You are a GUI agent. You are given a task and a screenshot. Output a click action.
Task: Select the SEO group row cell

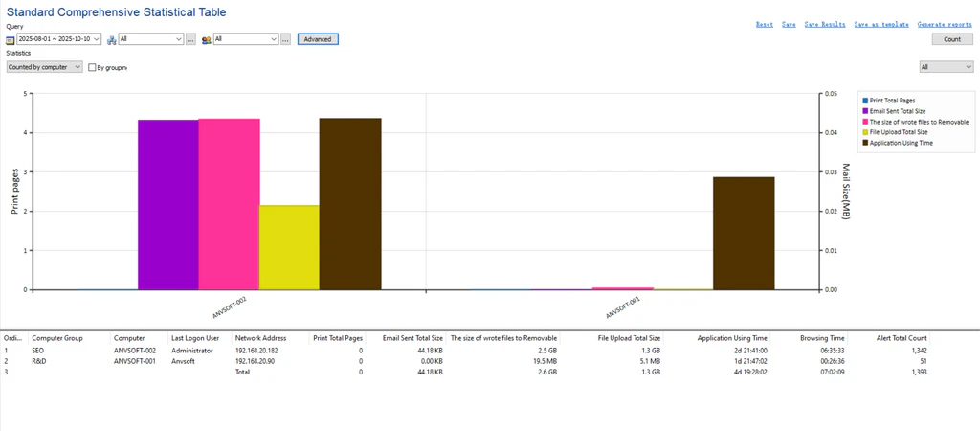pyautogui.click(x=38, y=351)
